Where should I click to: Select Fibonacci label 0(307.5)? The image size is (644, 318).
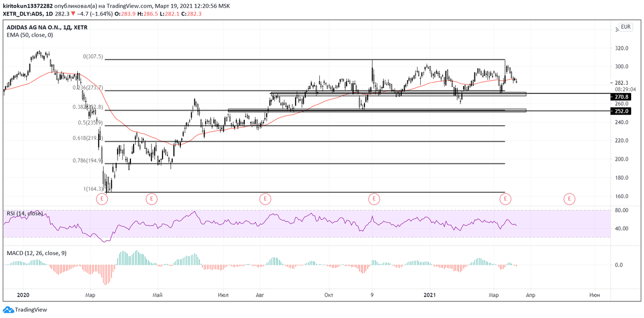click(93, 57)
